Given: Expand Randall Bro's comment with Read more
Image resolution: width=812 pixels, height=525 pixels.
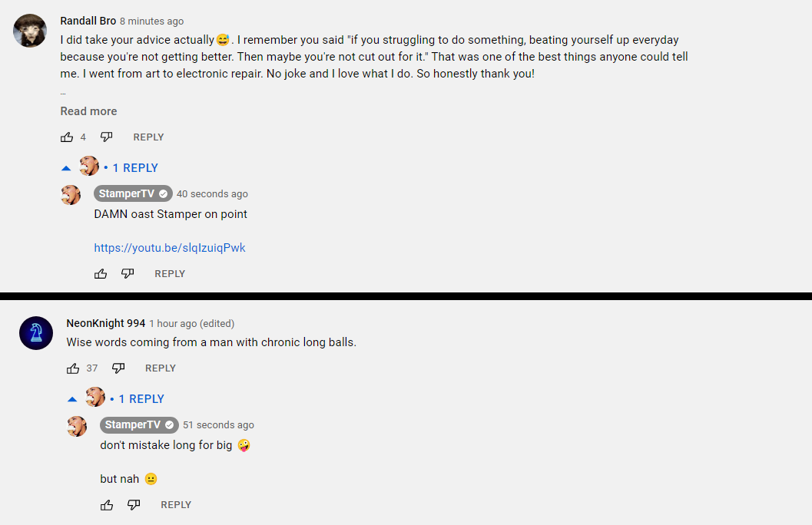Looking at the screenshot, I should [x=88, y=111].
